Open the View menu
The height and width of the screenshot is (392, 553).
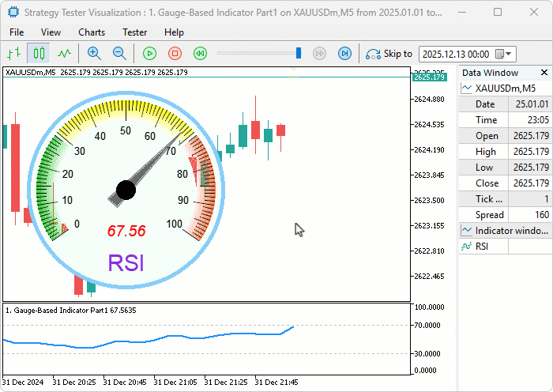[x=51, y=32]
